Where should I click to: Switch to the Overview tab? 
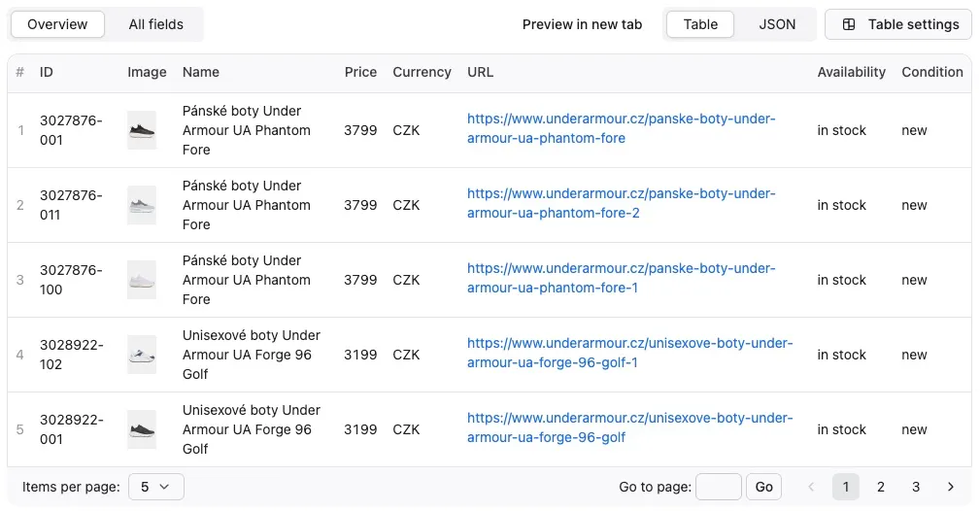click(x=57, y=24)
